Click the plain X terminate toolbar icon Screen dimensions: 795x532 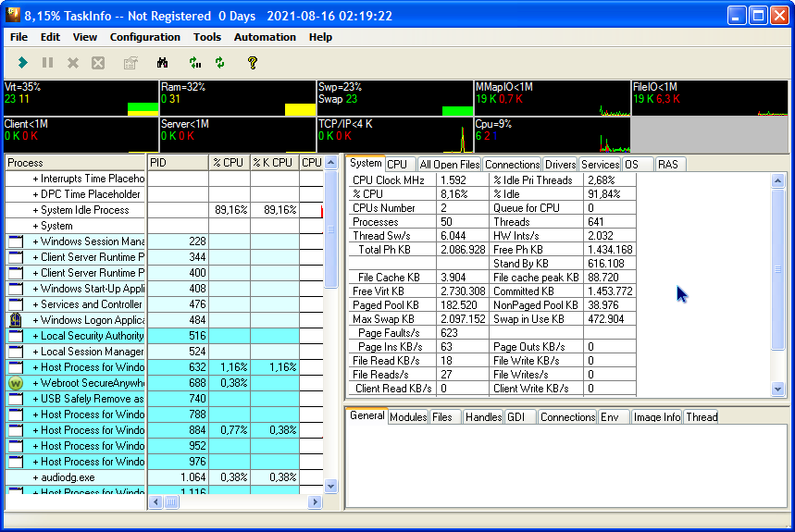click(x=73, y=63)
